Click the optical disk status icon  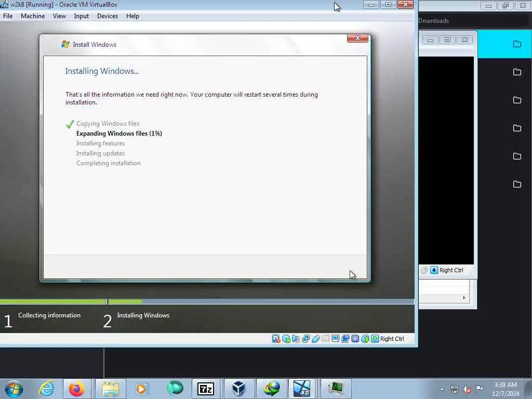[286, 339]
